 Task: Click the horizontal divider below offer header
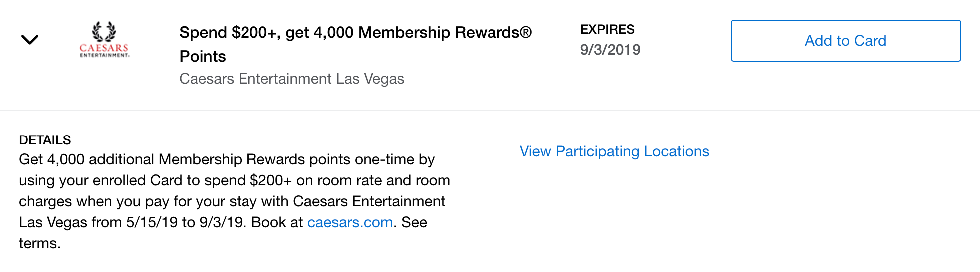pyautogui.click(x=490, y=110)
